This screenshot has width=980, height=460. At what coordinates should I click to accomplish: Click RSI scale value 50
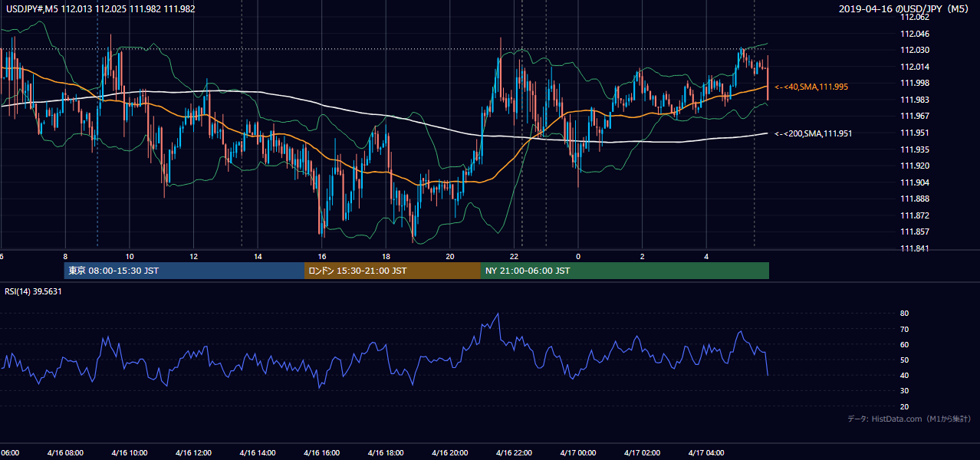[904, 360]
